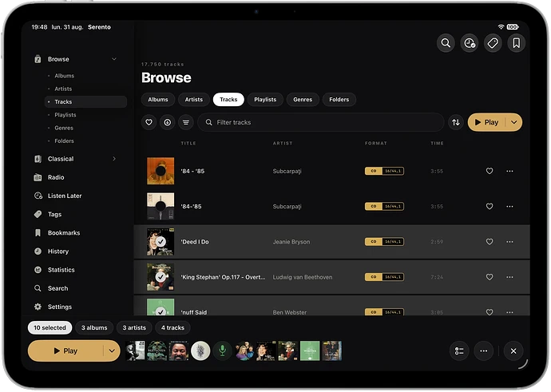
Task: Open more selection actions ellipsis button
Action: click(484, 351)
